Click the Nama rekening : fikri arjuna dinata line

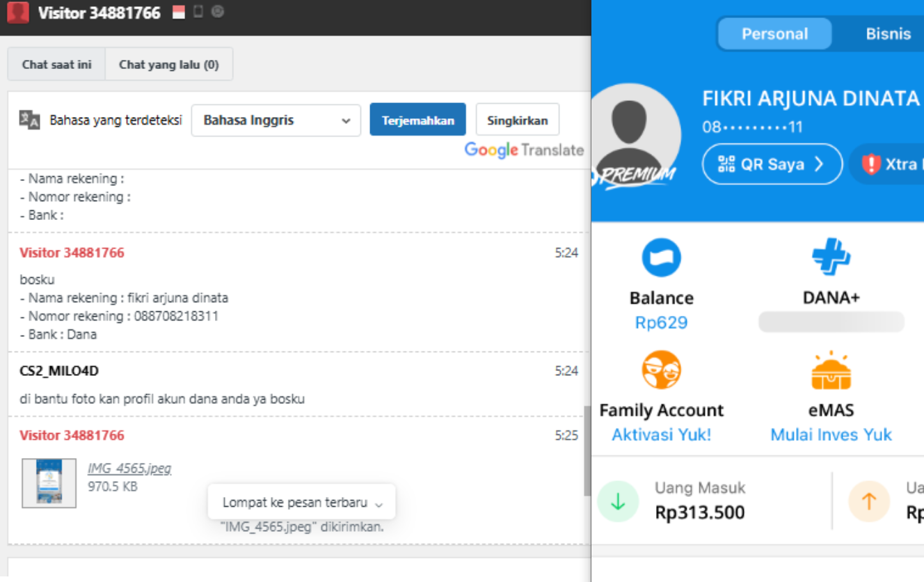(x=124, y=298)
